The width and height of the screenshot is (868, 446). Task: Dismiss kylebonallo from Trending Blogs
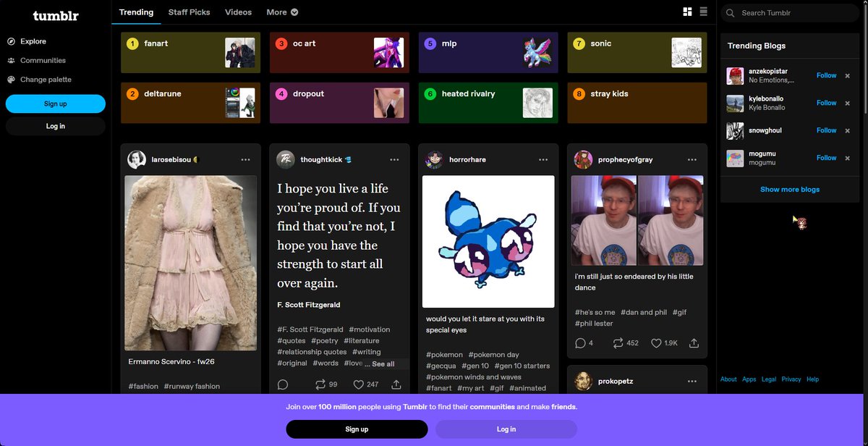click(848, 103)
